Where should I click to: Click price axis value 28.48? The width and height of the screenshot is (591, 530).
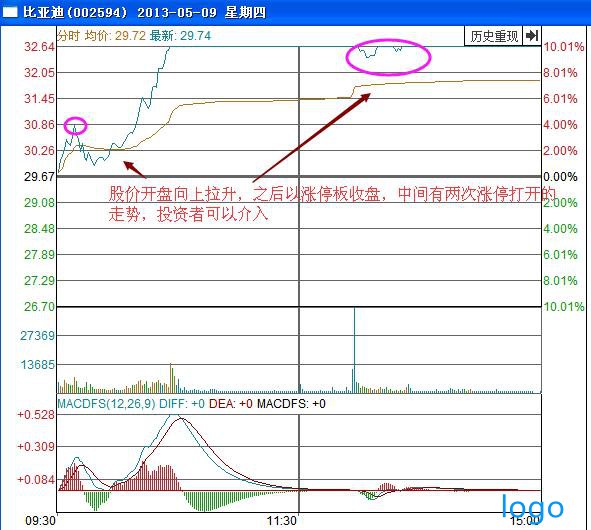tap(39, 229)
